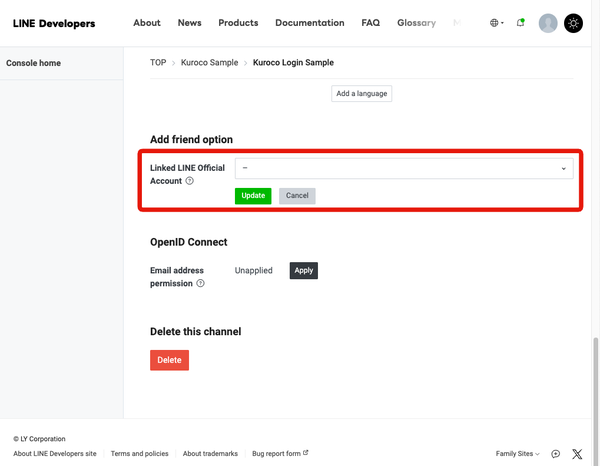The width and height of the screenshot is (600, 466).
Task: Open the notifications bell
Action: [520, 23]
